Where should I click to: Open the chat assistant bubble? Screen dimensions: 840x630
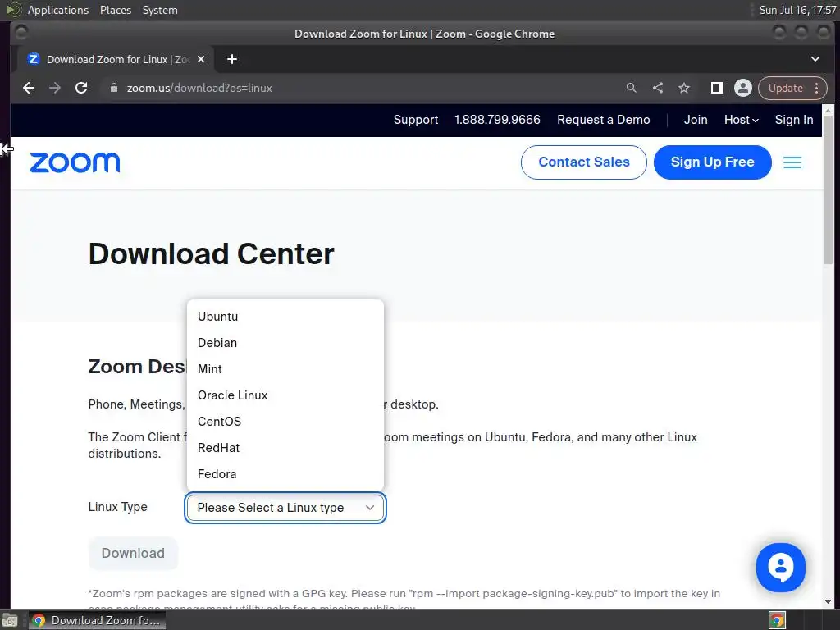click(781, 568)
